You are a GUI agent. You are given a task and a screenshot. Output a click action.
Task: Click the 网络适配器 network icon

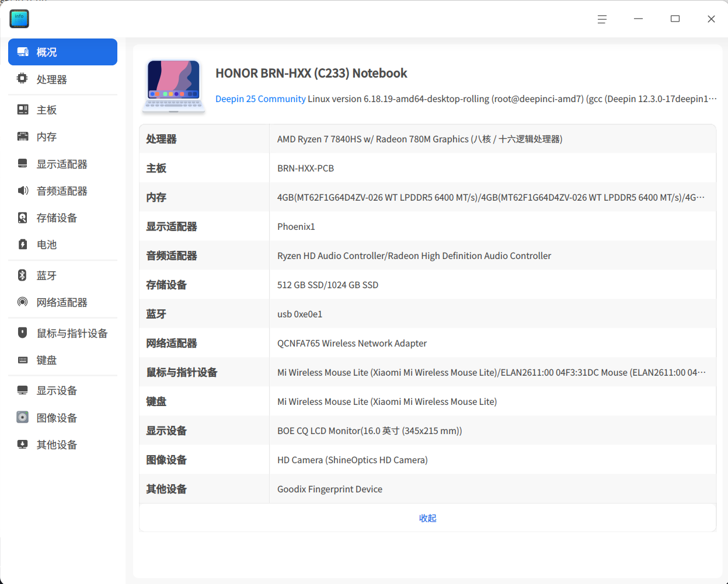pyautogui.click(x=22, y=302)
